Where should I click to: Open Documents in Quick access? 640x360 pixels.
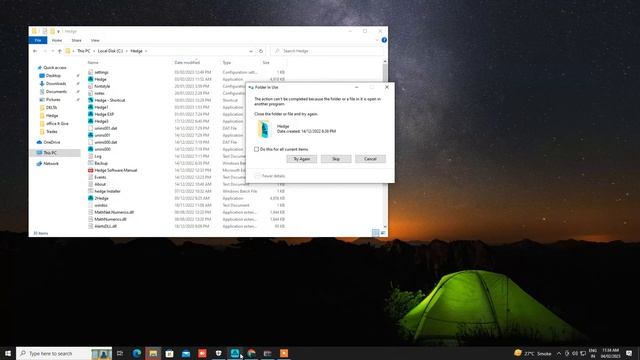pyautogui.click(x=56, y=91)
